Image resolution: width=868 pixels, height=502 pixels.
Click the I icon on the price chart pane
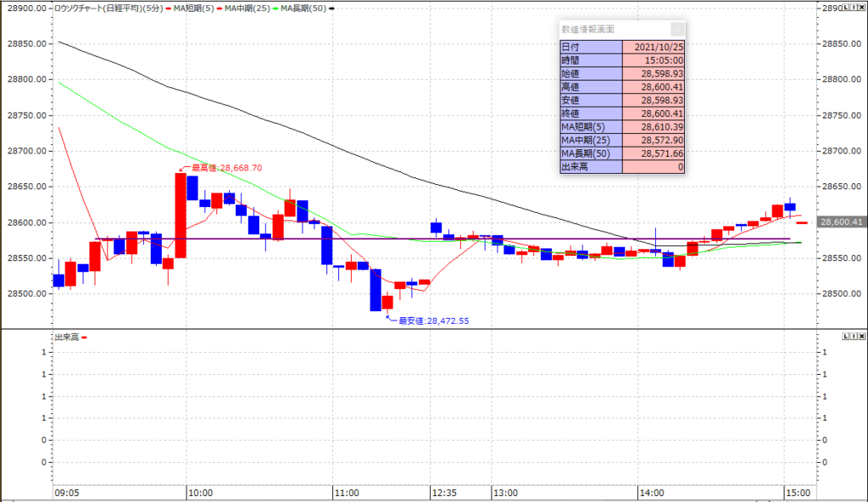854,7
